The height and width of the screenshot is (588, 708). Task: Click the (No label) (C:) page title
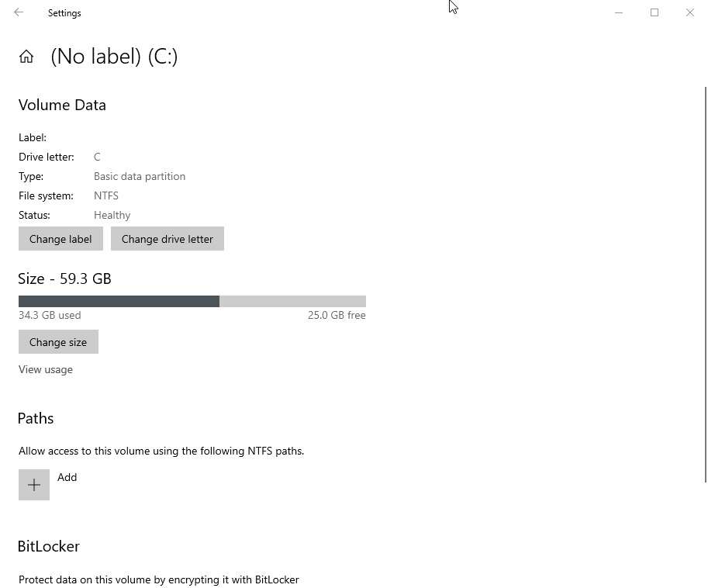pos(114,56)
